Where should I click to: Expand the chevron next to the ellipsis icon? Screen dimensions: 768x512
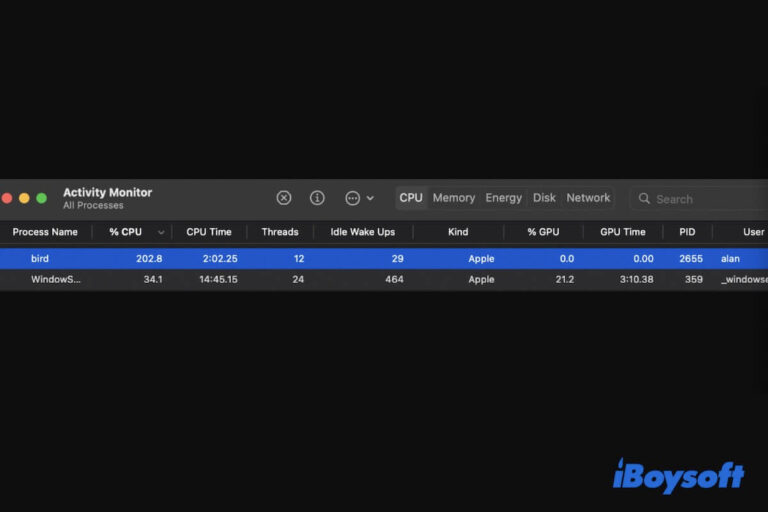370,198
